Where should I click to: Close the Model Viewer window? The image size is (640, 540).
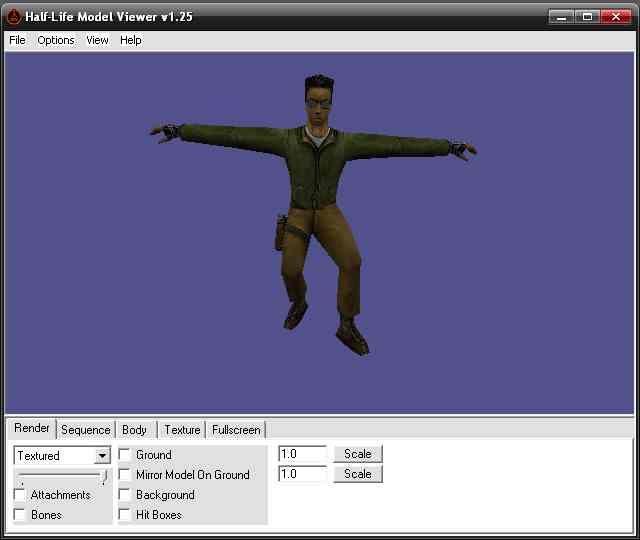(x=616, y=17)
